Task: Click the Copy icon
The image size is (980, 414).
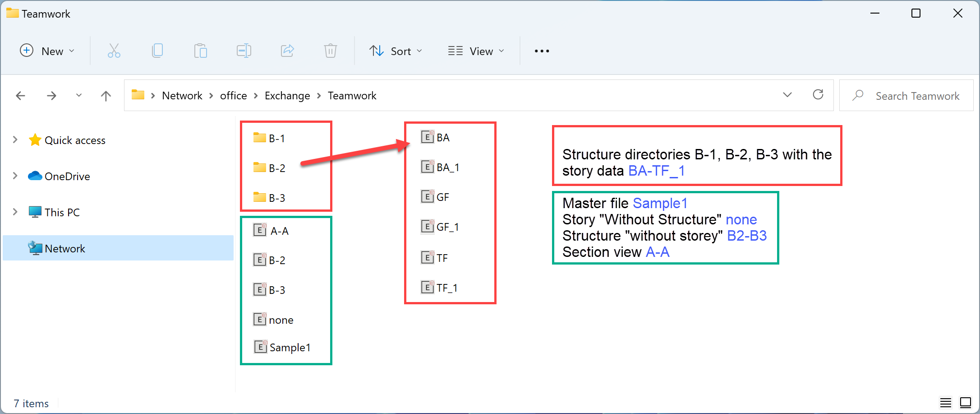Action: 157,51
